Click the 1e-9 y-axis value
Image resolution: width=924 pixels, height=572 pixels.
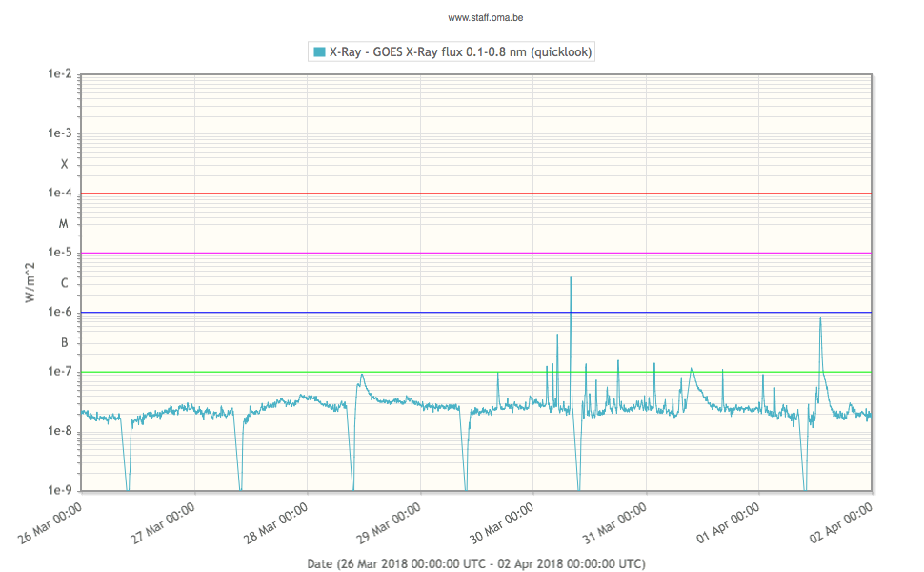(59, 490)
